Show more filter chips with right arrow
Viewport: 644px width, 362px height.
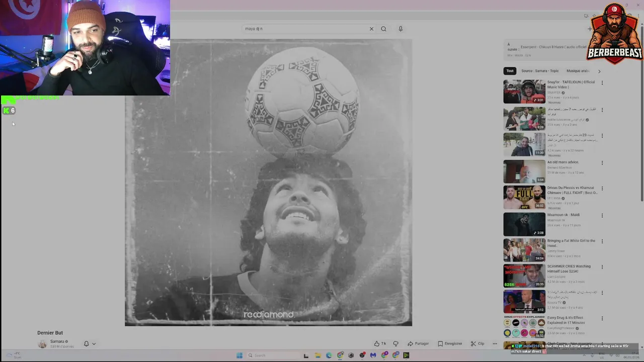(599, 71)
